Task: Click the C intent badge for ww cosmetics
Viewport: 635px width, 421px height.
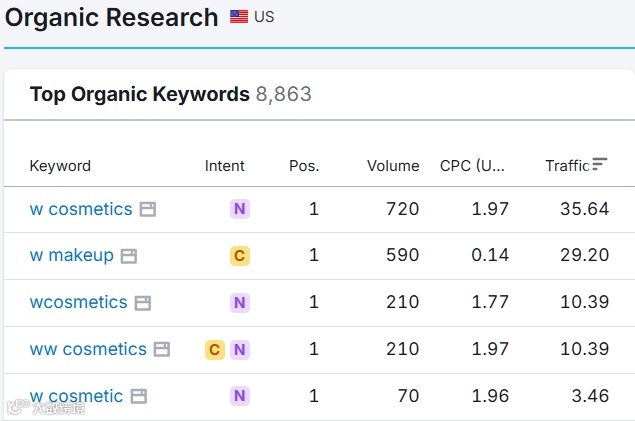Action: [214, 350]
